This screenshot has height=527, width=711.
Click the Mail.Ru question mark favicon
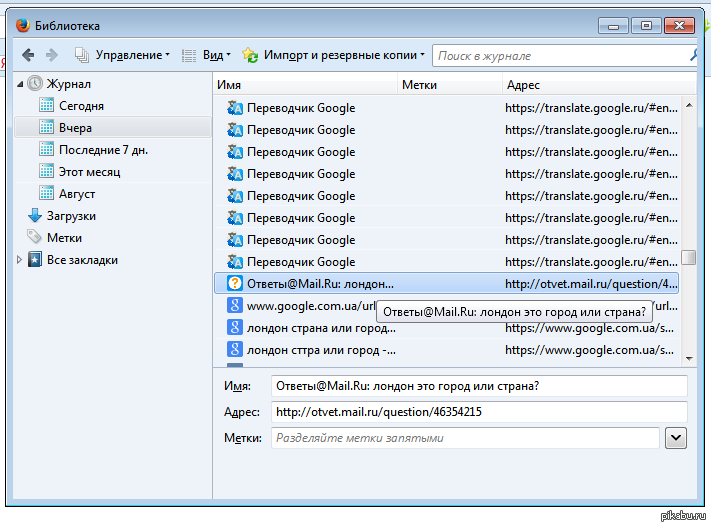[x=235, y=283]
